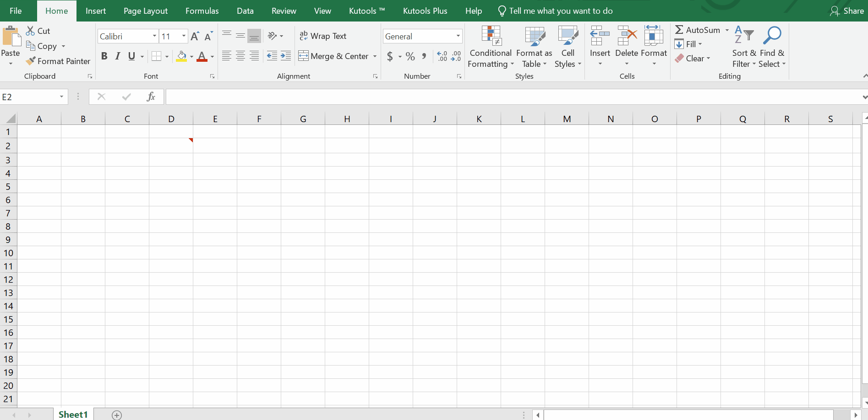Viewport: 868px width, 420px height.
Task: Decrease Decimal places
Action: pyautogui.click(x=456, y=56)
